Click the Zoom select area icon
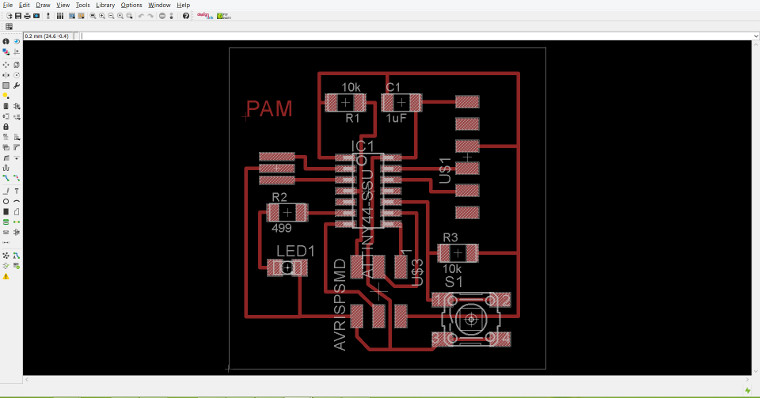This screenshot has height=398, width=760. point(129,16)
